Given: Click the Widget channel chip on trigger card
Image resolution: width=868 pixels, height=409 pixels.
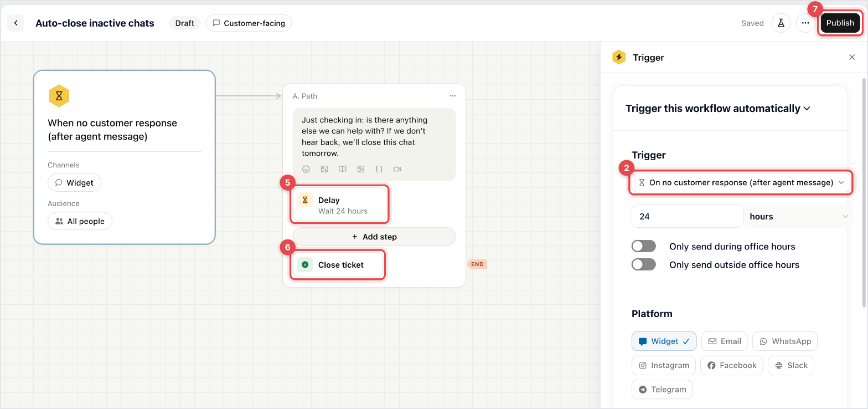Looking at the screenshot, I should (74, 183).
